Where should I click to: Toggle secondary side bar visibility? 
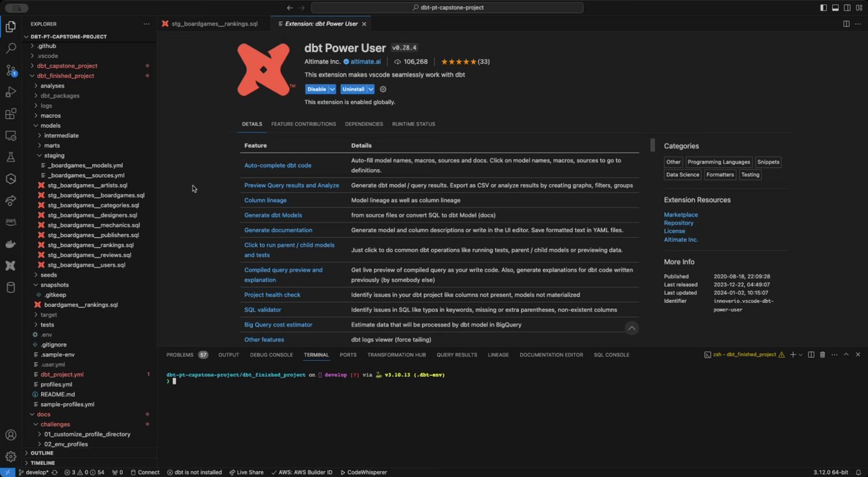pos(846,7)
